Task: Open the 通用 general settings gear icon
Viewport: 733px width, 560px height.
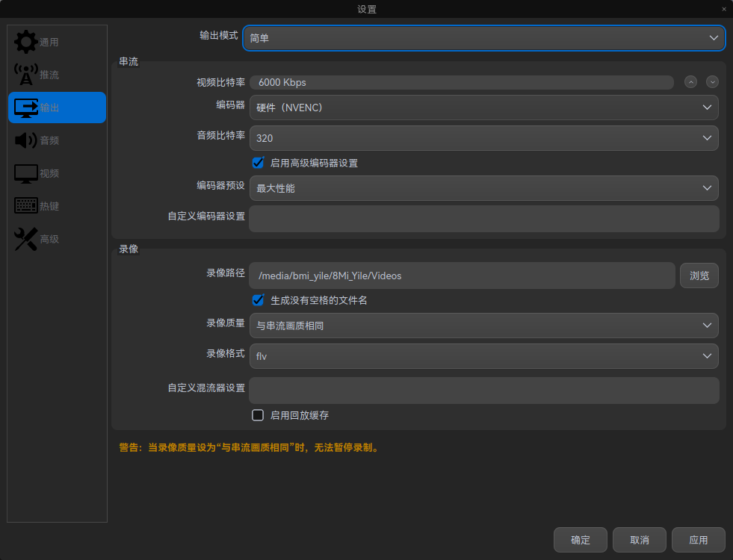Action: 25,42
